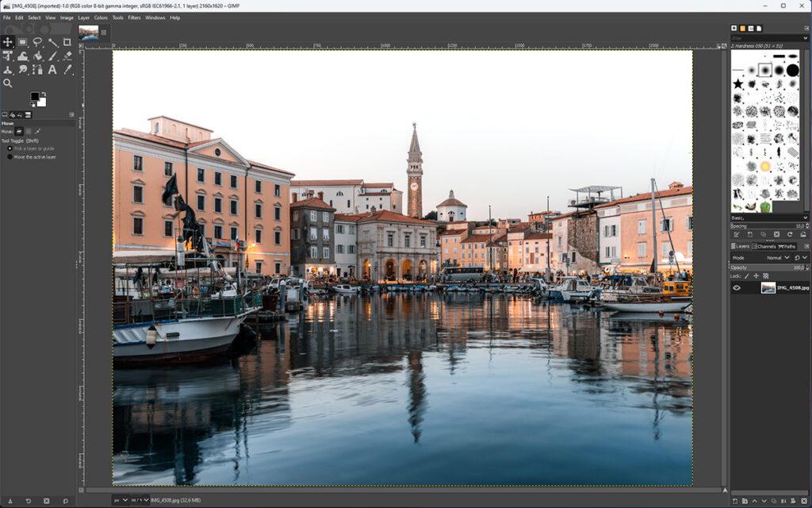Select the Fuzzy Select tool
Viewport: 812px width, 508px height.
[52, 42]
